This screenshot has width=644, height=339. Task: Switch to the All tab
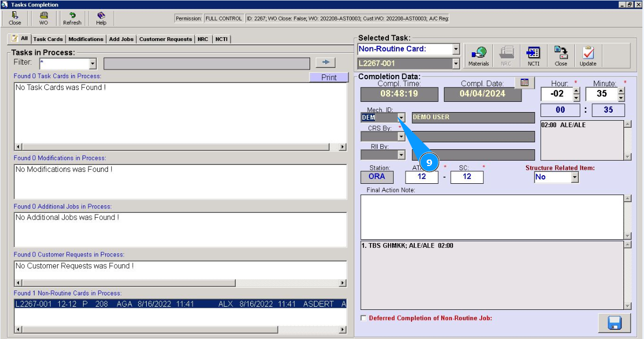tap(20, 39)
